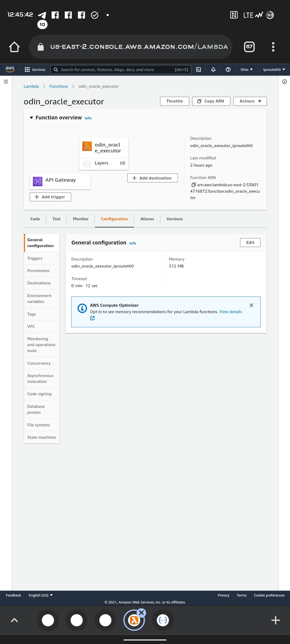The height and width of the screenshot is (644, 290).
Task: Switch to the blue brackets tab thumbnail
Action: [x=163, y=620]
